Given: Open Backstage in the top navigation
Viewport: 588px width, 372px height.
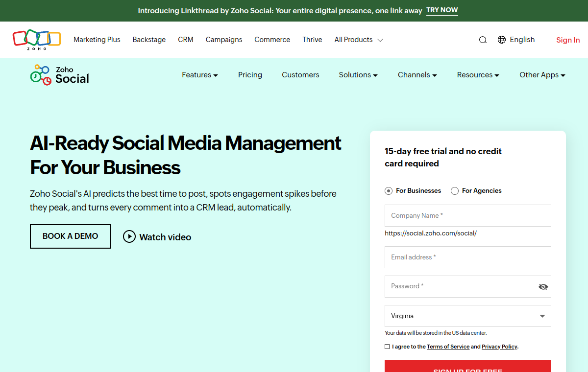Looking at the screenshot, I should pos(149,40).
